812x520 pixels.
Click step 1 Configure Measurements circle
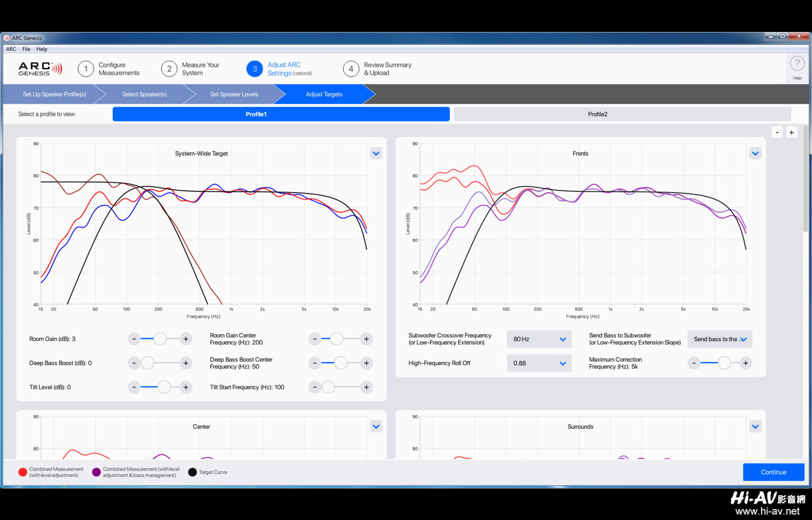tap(86, 69)
